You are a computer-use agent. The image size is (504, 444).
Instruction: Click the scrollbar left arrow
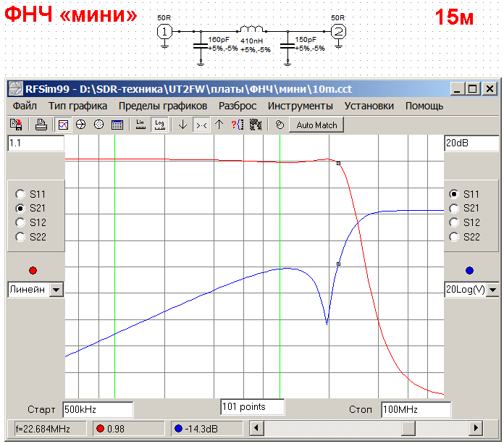tap(256, 428)
